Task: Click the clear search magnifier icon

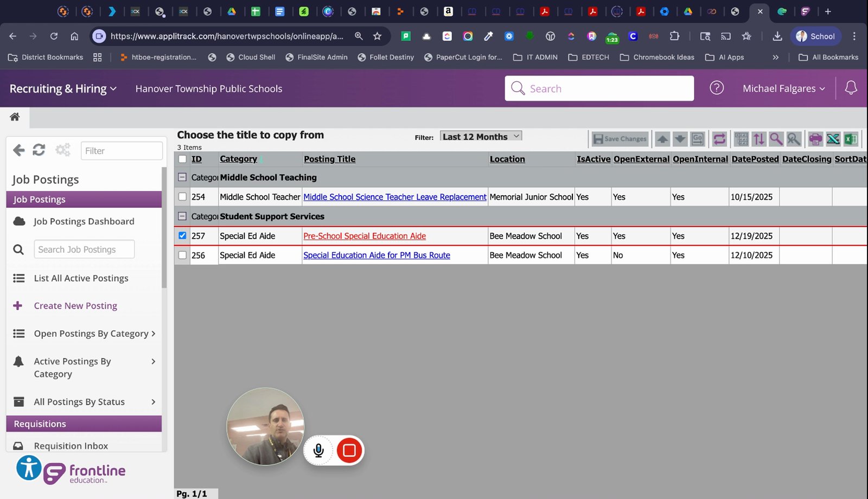Action: (794, 139)
